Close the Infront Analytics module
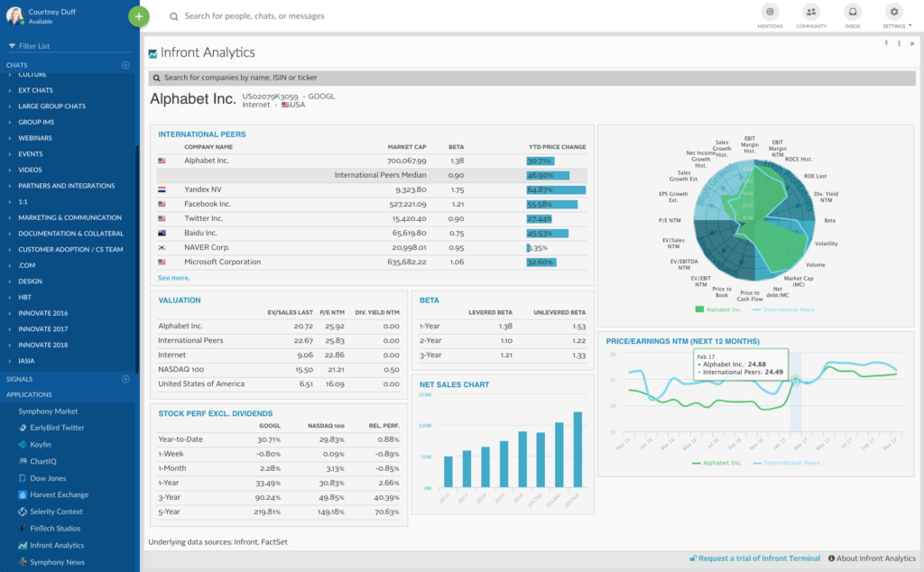Viewport: 924px width, 572px height. [912, 43]
